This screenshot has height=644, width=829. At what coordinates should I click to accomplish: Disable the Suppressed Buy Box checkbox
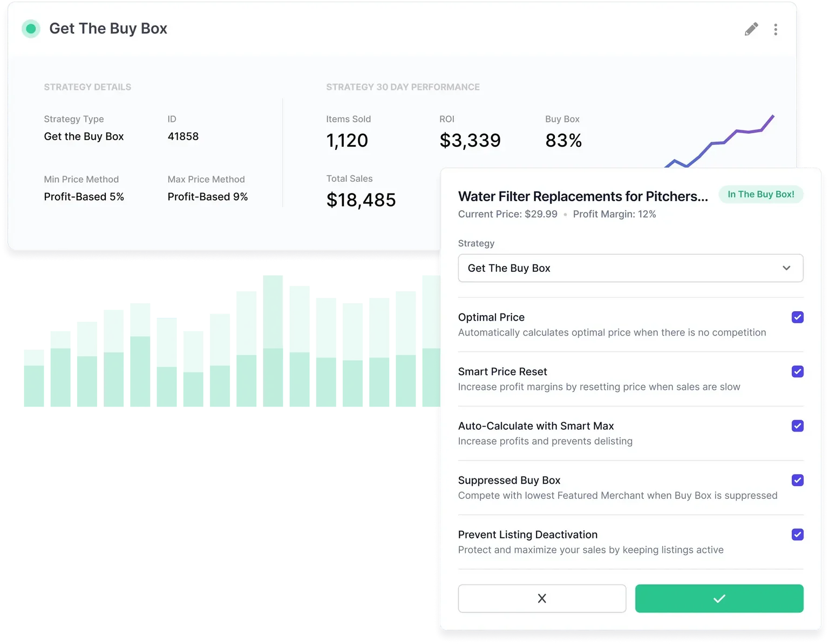[x=797, y=480]
